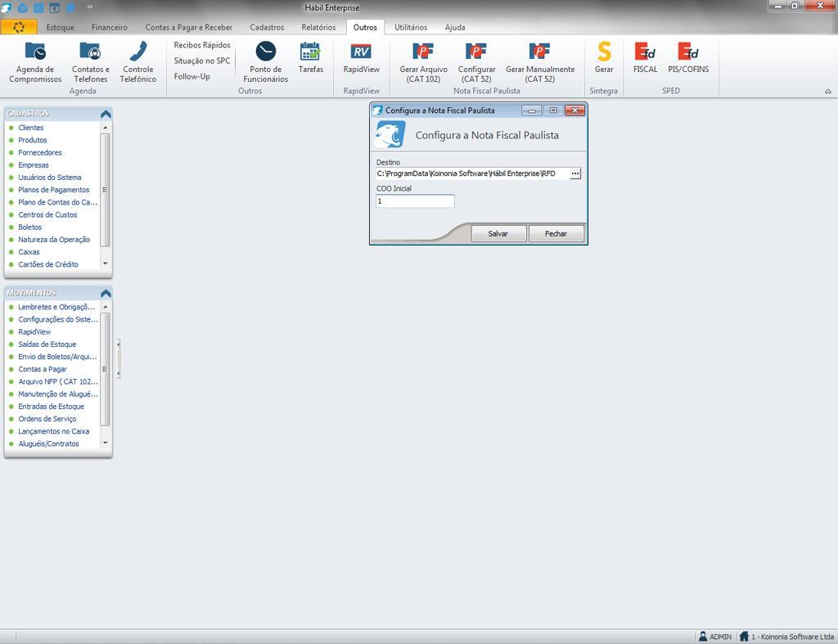Open Empresas entry
This screenshot has width=838, height=644.
click(34, 165)
